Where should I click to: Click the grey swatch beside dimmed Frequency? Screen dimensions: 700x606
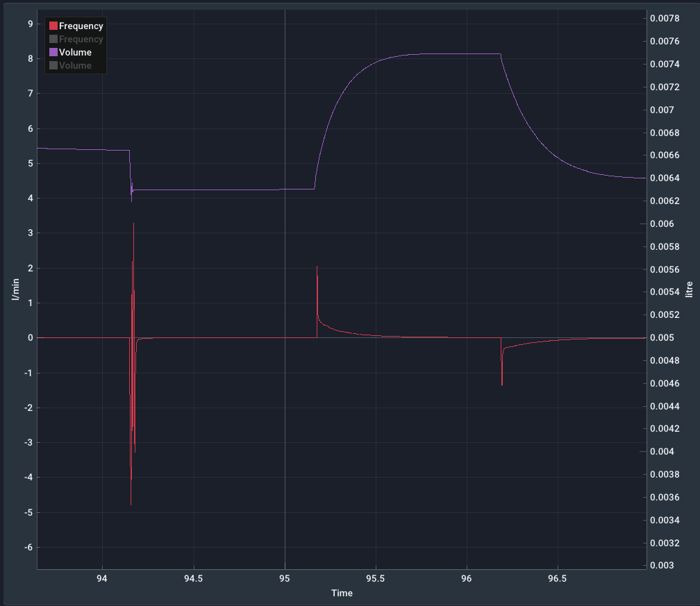[53, 40]
